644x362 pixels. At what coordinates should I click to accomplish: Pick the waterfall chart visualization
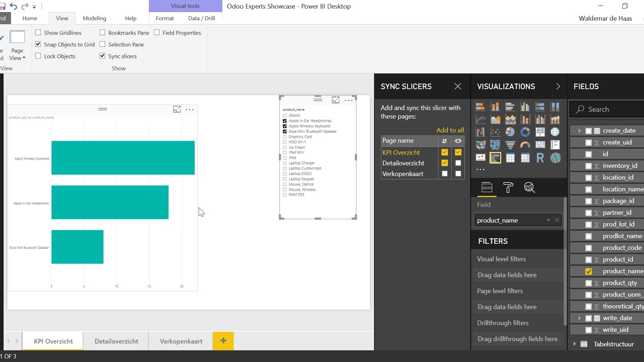tap(480, 132)
